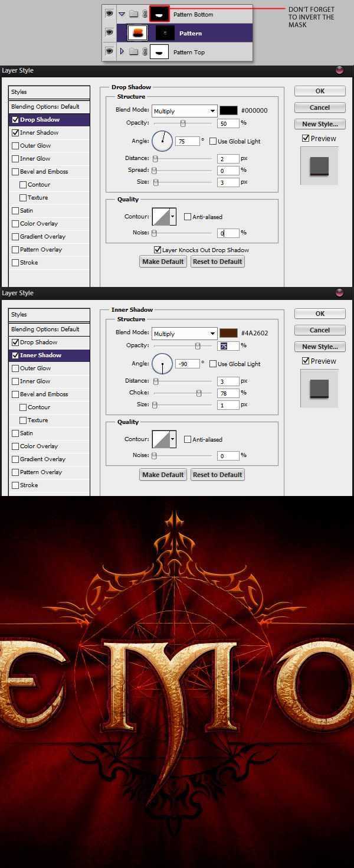This screenshot has height=868, width=354.
Task: Expand the Pattern Top group
Action: coord(122,52)
